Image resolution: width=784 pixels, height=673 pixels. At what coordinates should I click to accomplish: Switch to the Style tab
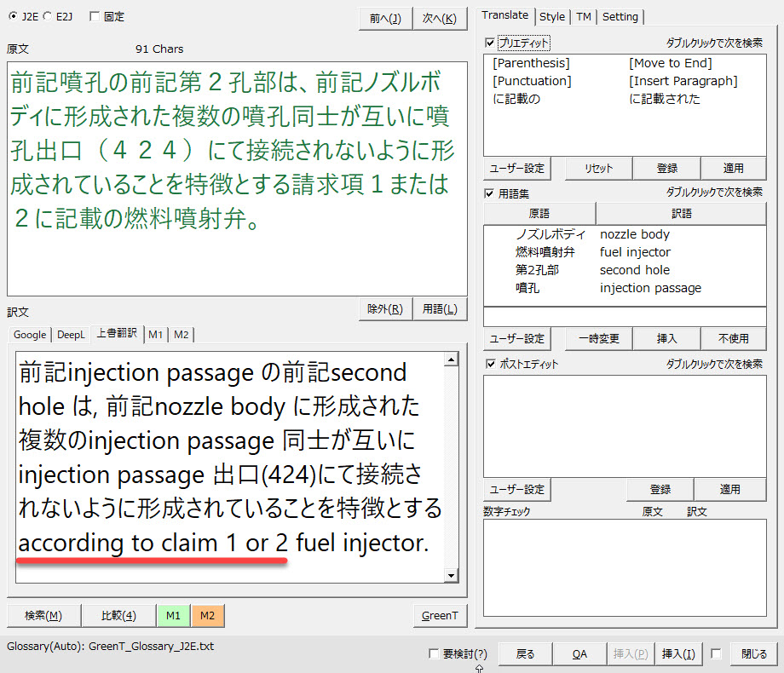552,16
